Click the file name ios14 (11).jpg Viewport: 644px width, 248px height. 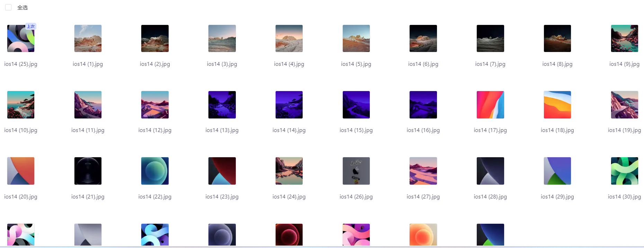[88, 130]
